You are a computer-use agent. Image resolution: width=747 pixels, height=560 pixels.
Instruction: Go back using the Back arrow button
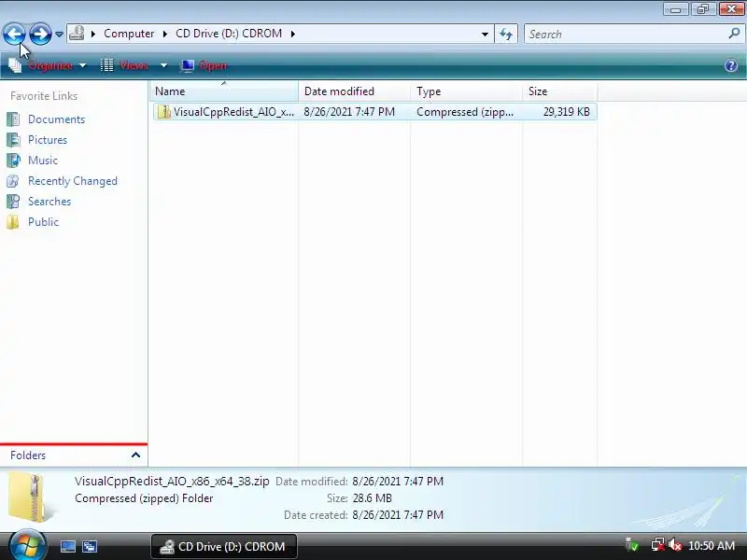(14, 34)
